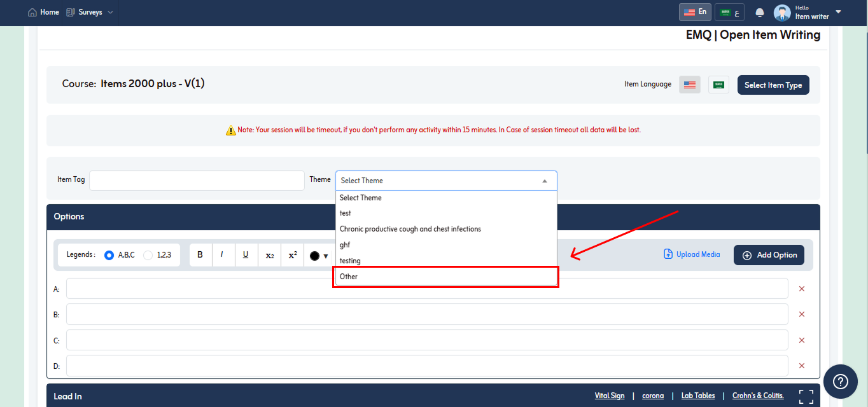Pick 'Select Theme' placeholder option in list

pos(446,198)
